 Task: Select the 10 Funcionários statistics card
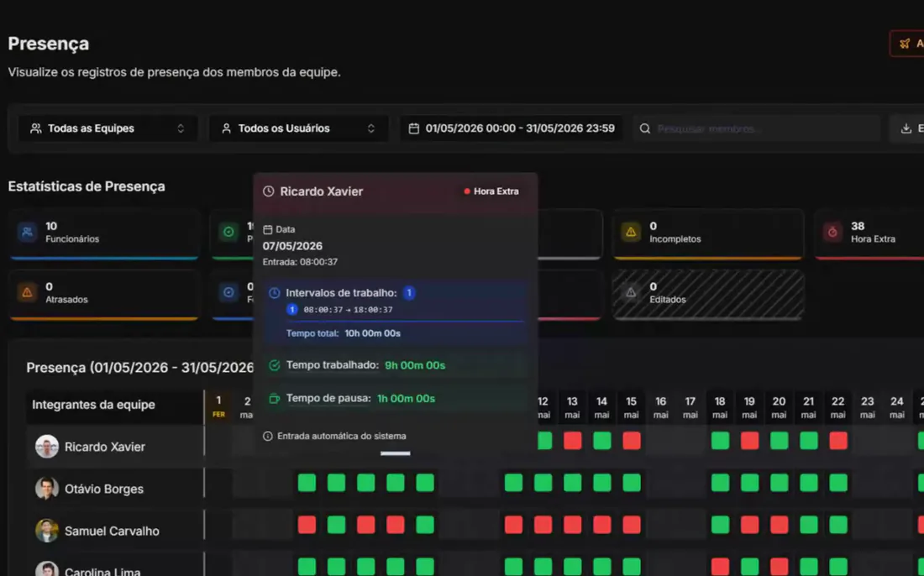click(104, 233)
